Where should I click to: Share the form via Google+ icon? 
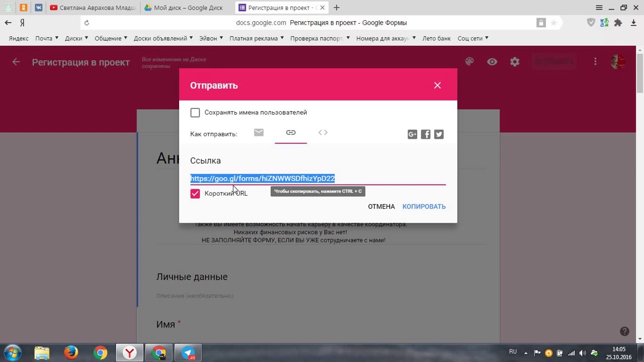point(412,134)
